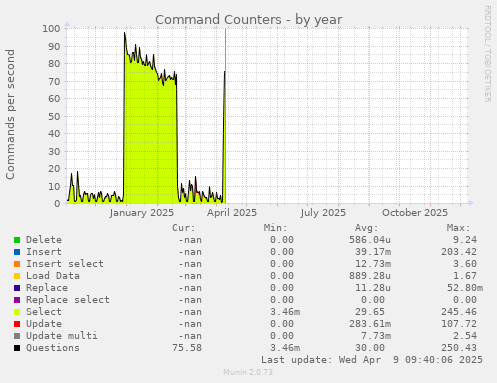Click the purple Replace select legend swatch

coord(17,300)
